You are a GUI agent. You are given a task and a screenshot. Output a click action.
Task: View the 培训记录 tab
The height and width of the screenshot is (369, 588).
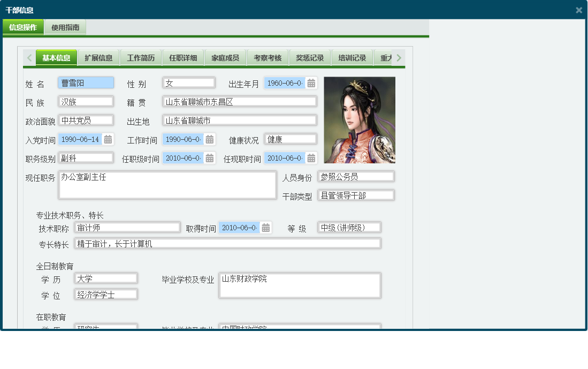tap(352, 57)
